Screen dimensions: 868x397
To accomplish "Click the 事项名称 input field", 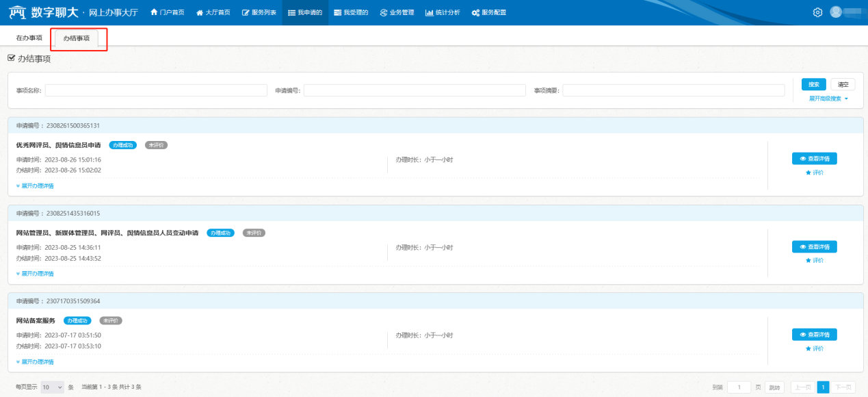I will [156, 90].
